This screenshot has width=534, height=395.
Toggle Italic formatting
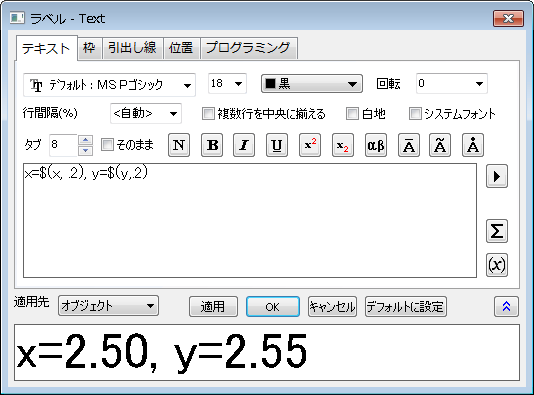244,145
